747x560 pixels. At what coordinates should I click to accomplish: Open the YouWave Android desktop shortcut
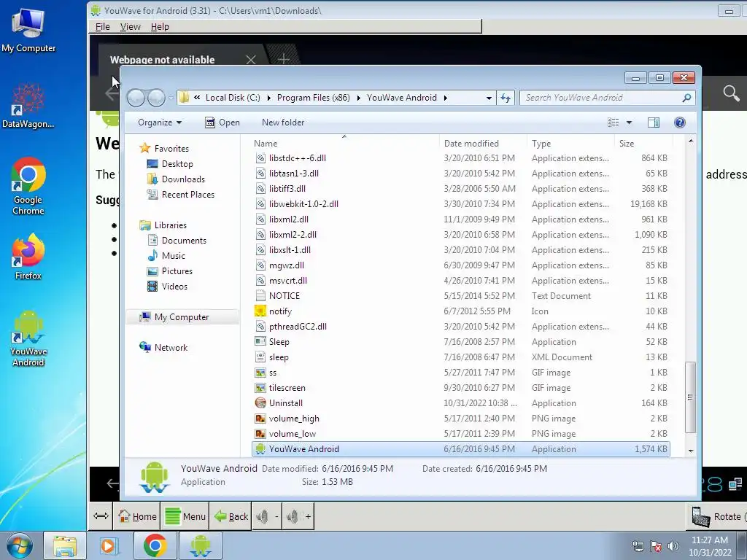point(28,338)
